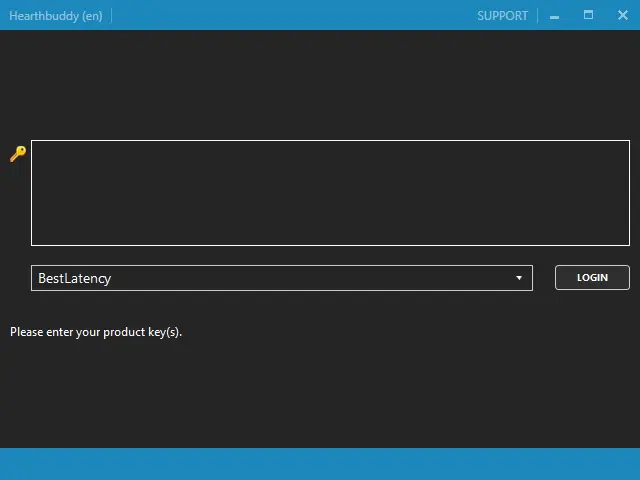Open the BestLatency server combo box

pos(281,278)
